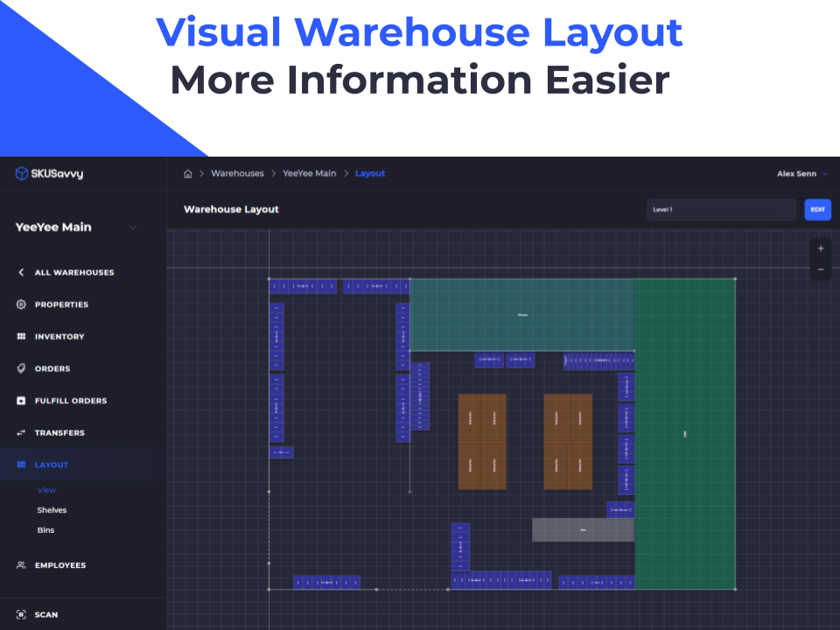840x630 pixels.
Task: Open the Alex Senn account dropdown
Action: 797,173
